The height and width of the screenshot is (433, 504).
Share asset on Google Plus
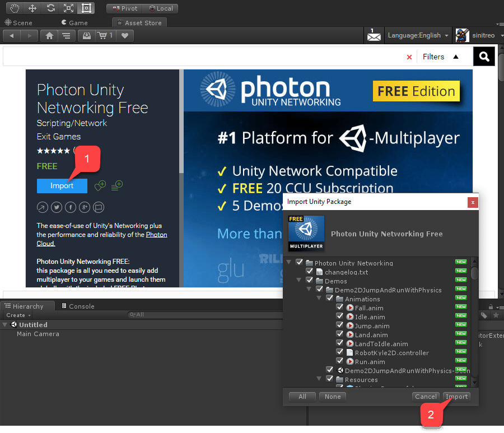(85, 207)
